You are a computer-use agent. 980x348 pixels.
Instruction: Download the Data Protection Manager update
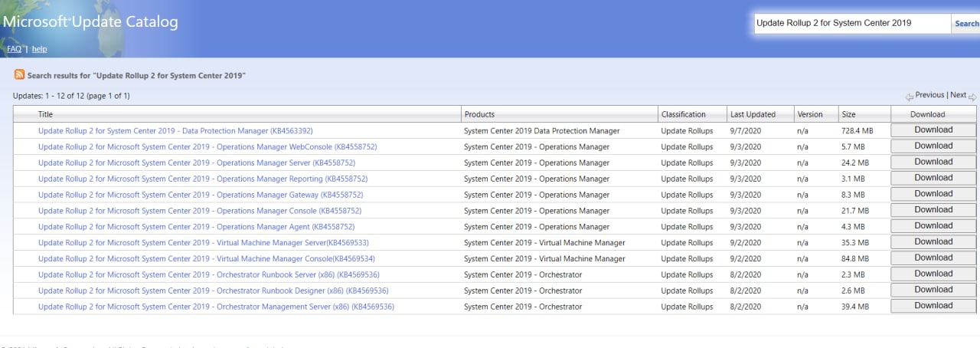coord(933,130)
